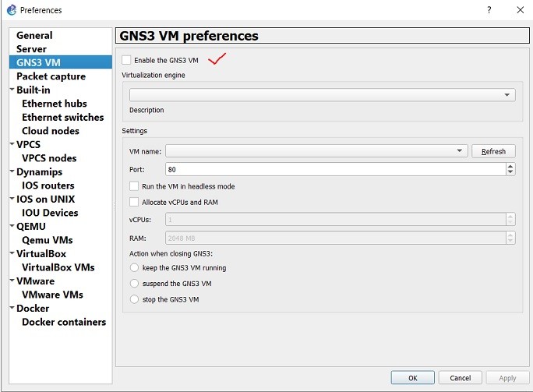Open VPCS nodes settings

point(49,158)
